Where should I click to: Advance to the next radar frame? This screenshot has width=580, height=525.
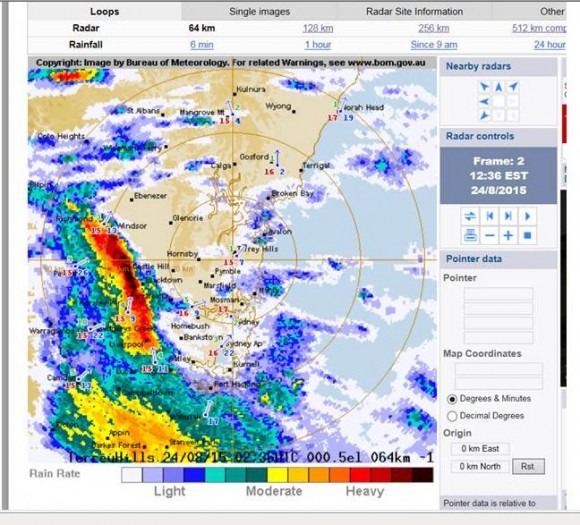pos(508,216)
